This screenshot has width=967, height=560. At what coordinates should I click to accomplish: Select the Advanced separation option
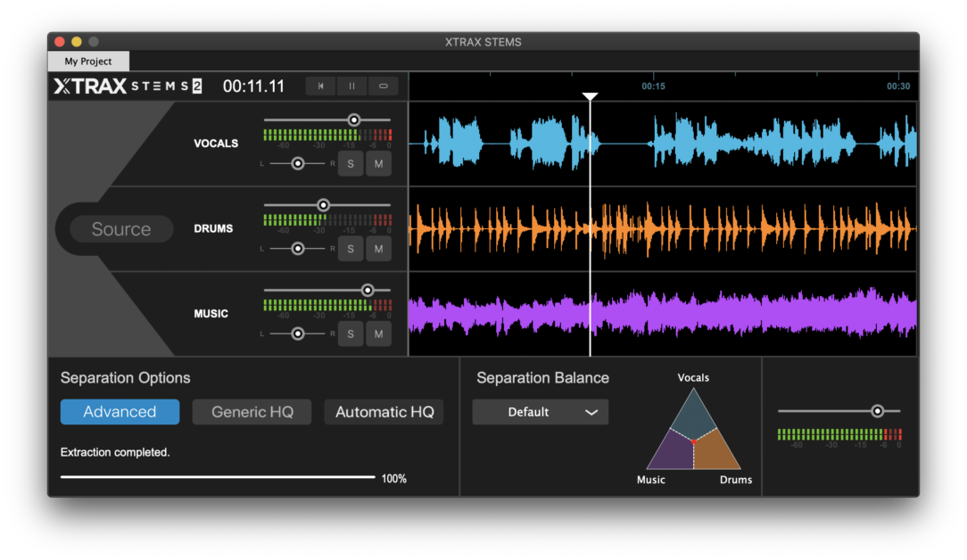coord(120,412)
